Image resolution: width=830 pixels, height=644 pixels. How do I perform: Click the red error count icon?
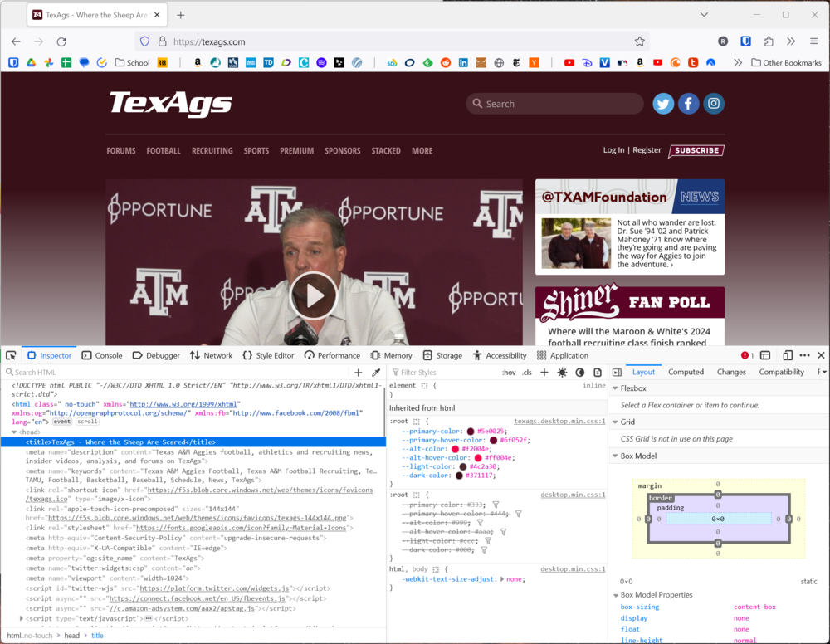point(746,355)
